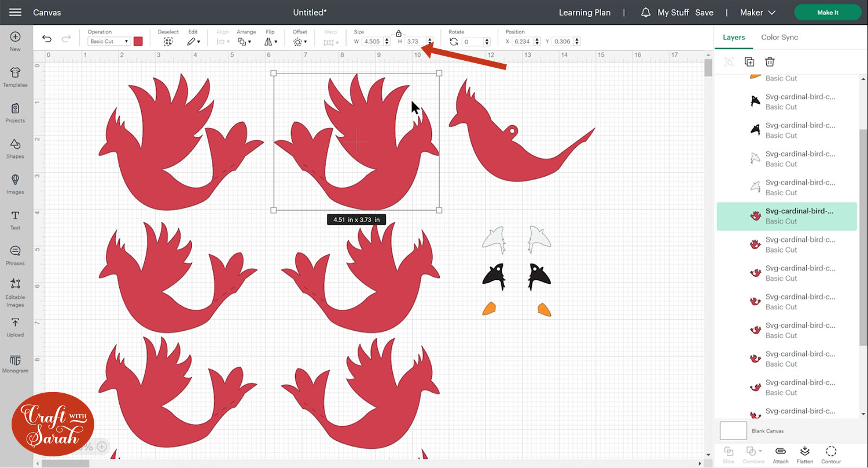This screenshot has width=868, height=468.
Task: Click the Group icon in Layers panel
Action: 729,62
